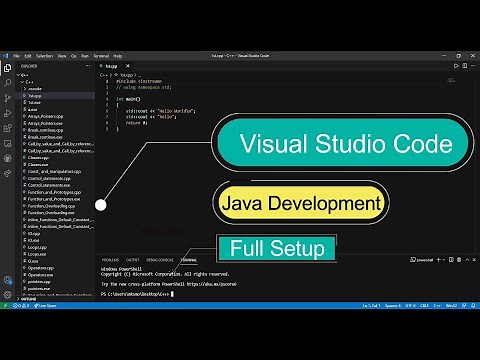Open Loops.cpp in the Explorer
Image resolution: width=480 pixels, height=360 pixels.
(37, 247)
